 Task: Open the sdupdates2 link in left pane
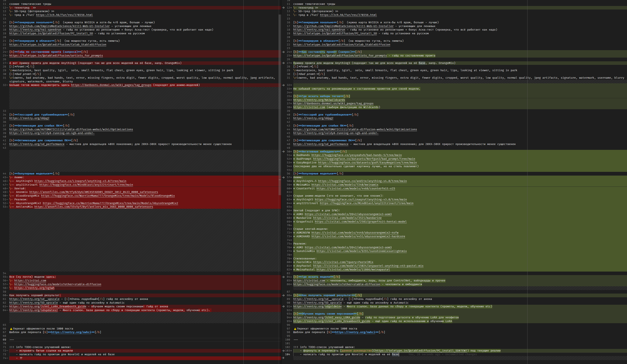tap(33, 310)
